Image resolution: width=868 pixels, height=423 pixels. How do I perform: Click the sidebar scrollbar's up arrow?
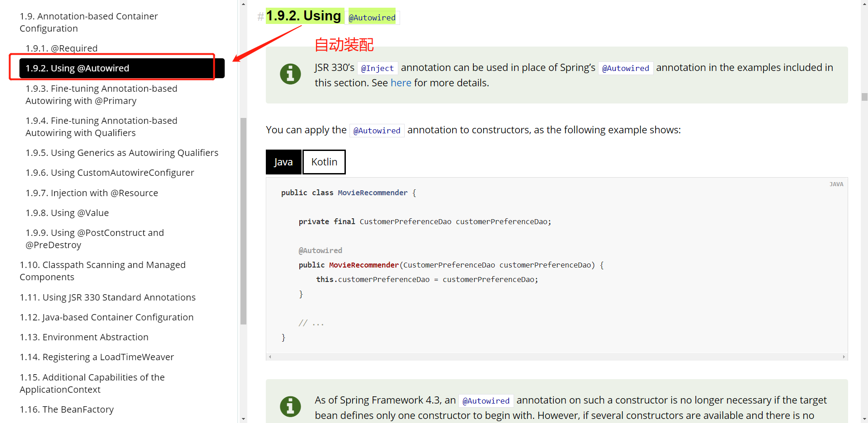[243, 4]
